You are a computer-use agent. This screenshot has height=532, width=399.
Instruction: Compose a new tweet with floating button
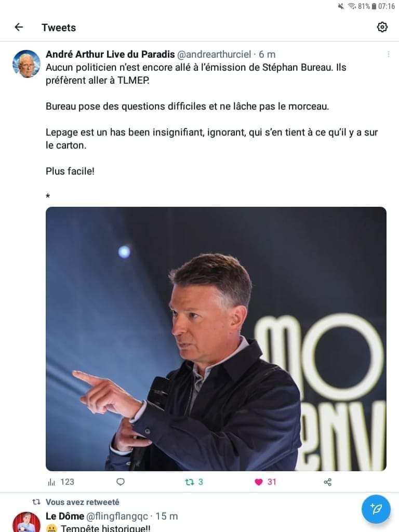point(376,509)
